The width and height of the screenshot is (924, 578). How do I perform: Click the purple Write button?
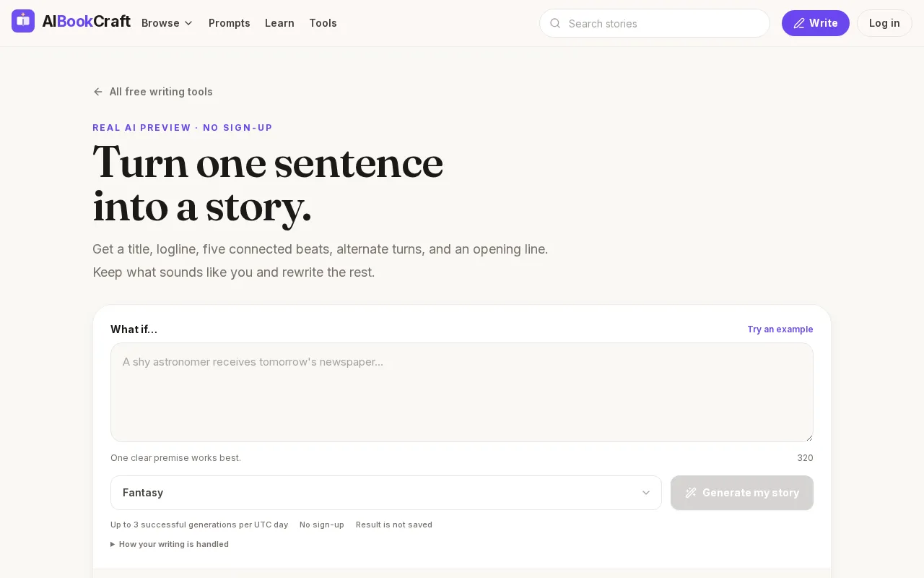816,23
